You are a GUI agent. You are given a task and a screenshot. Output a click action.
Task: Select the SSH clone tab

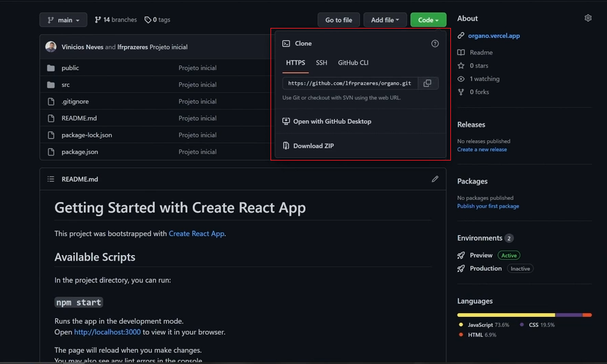click(x=322, y=63)
